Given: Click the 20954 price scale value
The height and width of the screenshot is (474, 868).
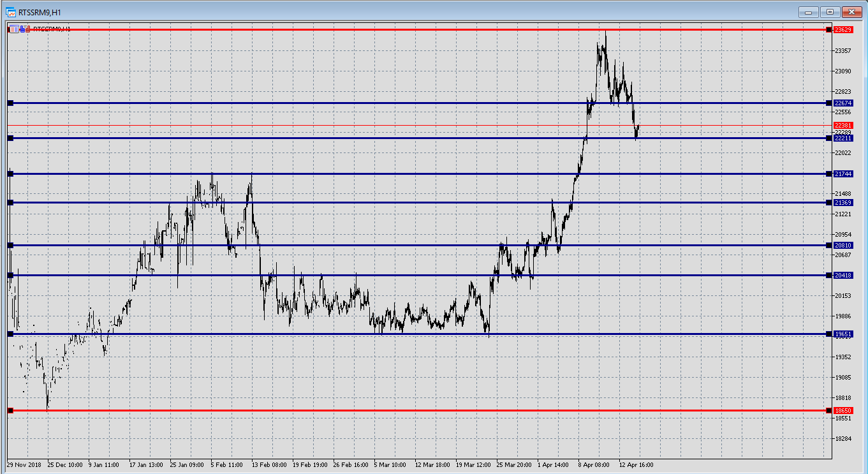Looking at the screenshot, I should point(843,234).
